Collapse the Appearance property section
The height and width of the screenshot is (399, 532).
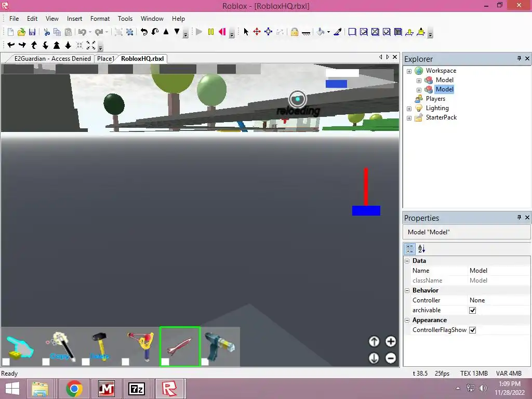(407, 320)
